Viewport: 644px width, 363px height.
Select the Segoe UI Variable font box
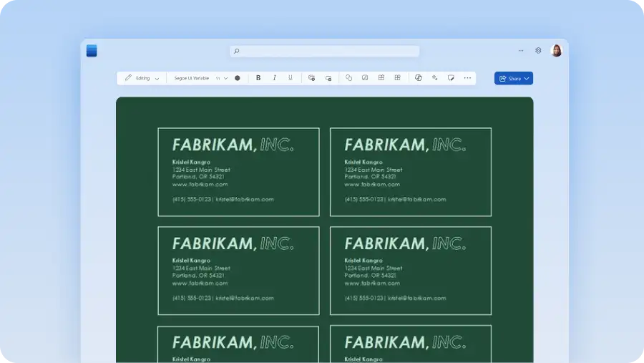tap(191, 78)
